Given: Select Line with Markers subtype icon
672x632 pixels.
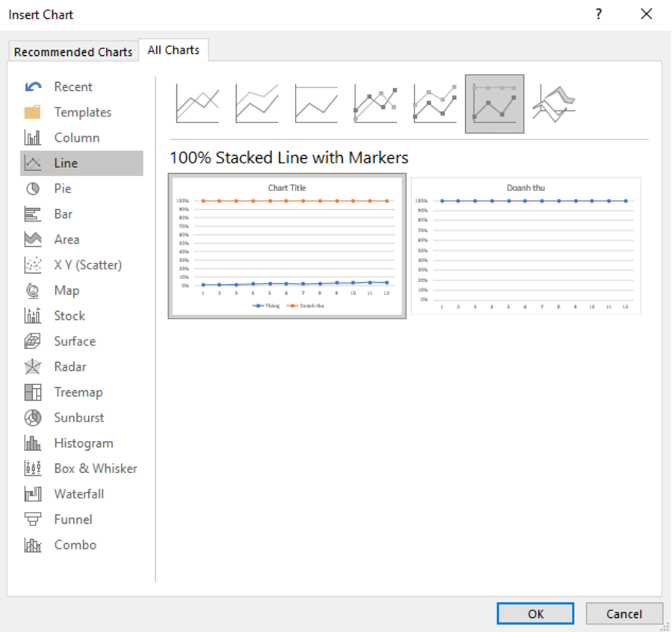Looking at the screenshot, I should tap(376, 104).
